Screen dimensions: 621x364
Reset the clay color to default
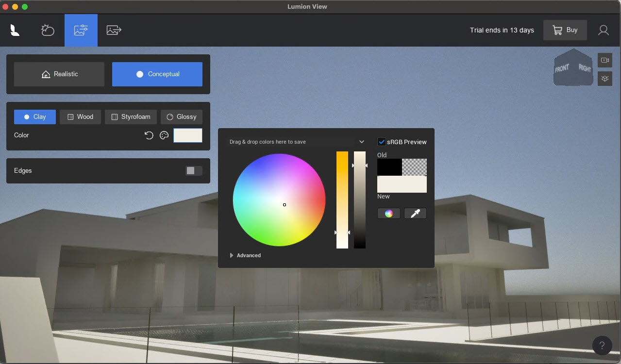click(149, 135)
